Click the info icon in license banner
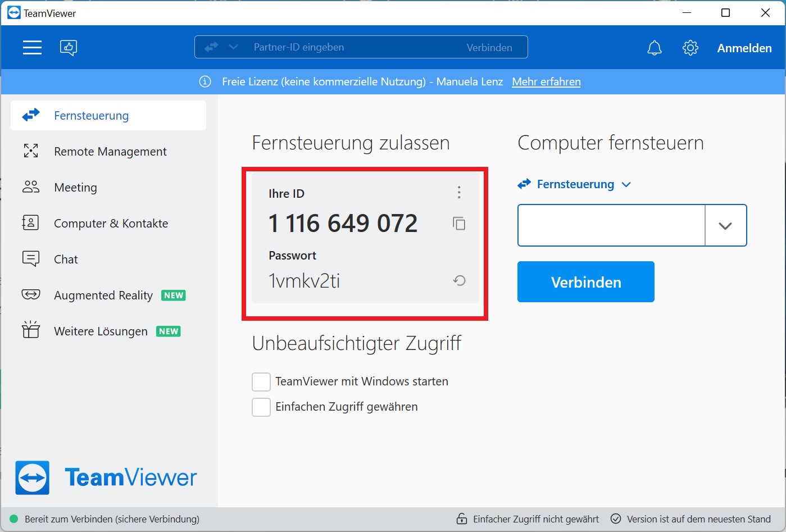 [205, 82]
